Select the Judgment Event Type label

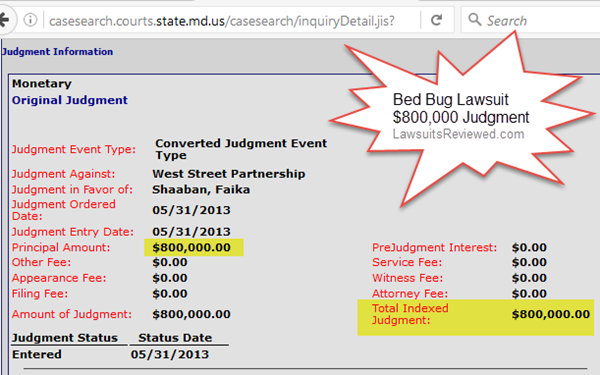click(73, 149)
